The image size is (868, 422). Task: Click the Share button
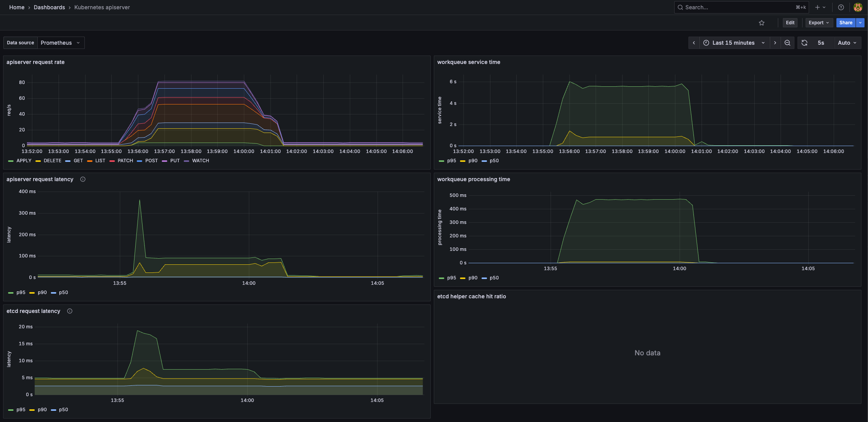[x=845, y=23]
